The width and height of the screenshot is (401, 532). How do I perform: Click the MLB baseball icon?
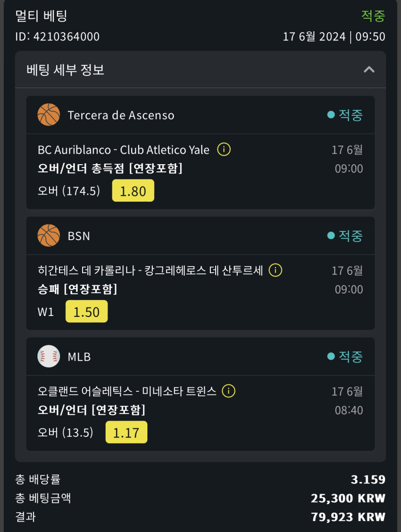pos(49,357)
